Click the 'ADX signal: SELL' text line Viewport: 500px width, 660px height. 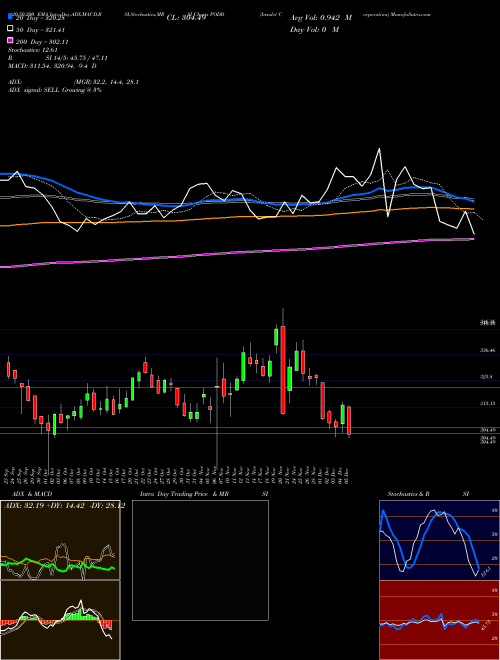55,90
